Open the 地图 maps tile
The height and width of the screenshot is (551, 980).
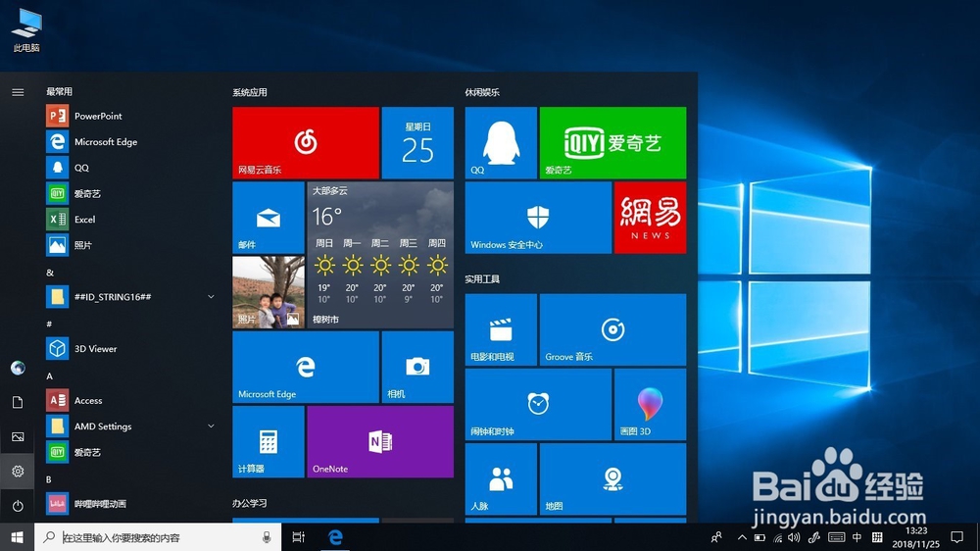612,479
